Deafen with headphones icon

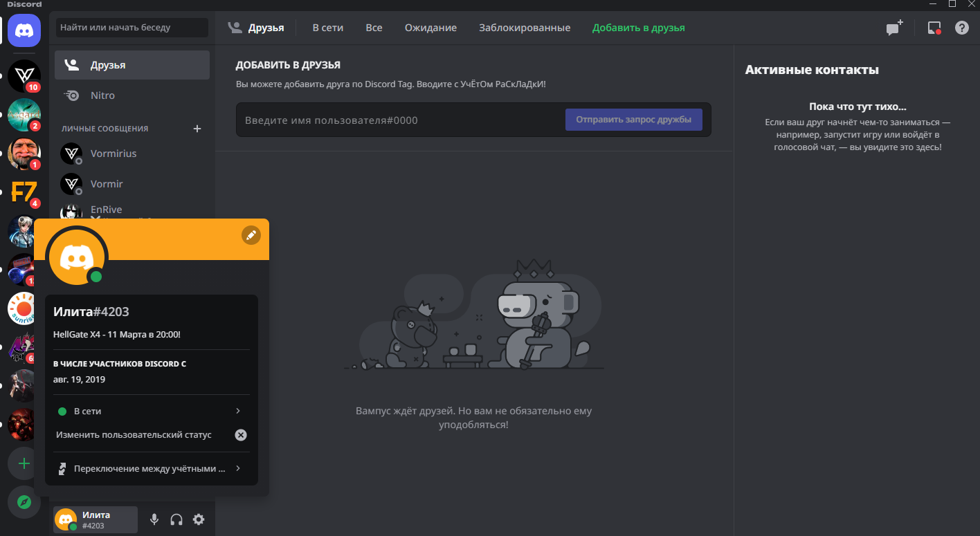[x=176, y=519]
